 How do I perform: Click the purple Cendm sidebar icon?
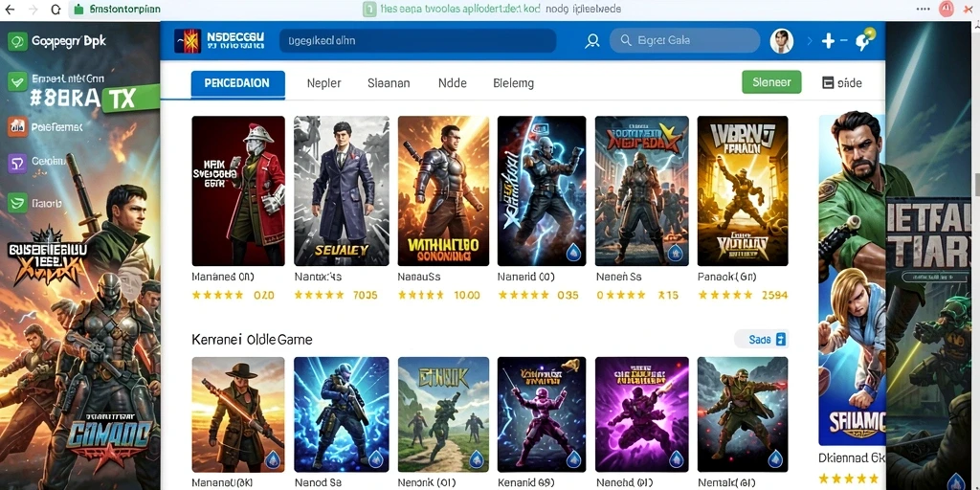[17, 163]
